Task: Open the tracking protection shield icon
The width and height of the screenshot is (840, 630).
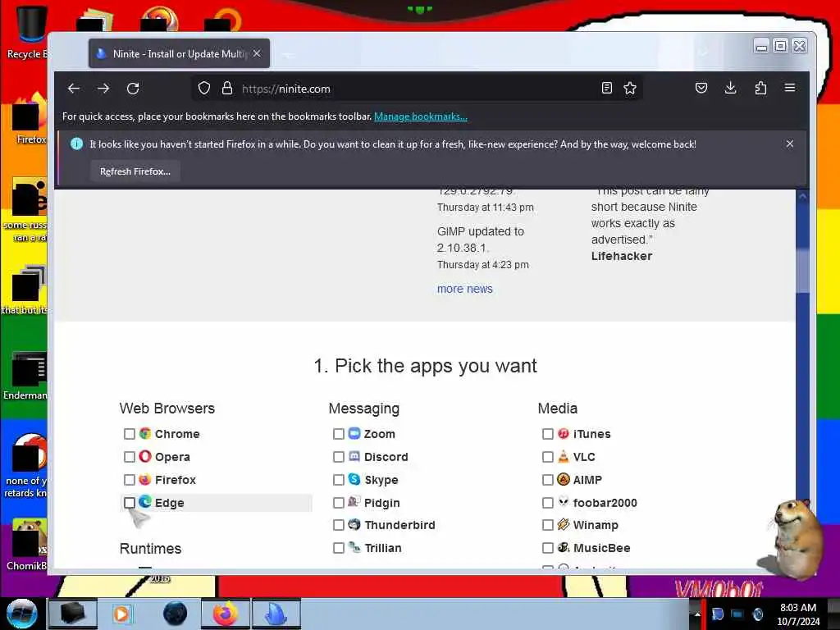Action: [x=204, y=89]
